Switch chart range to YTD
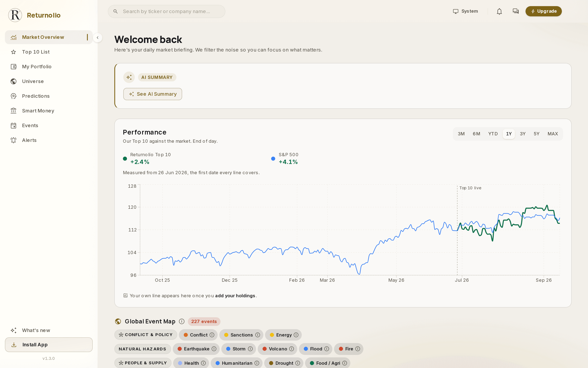This screenshot has width=588, height=368. click(x=493, y=134)
